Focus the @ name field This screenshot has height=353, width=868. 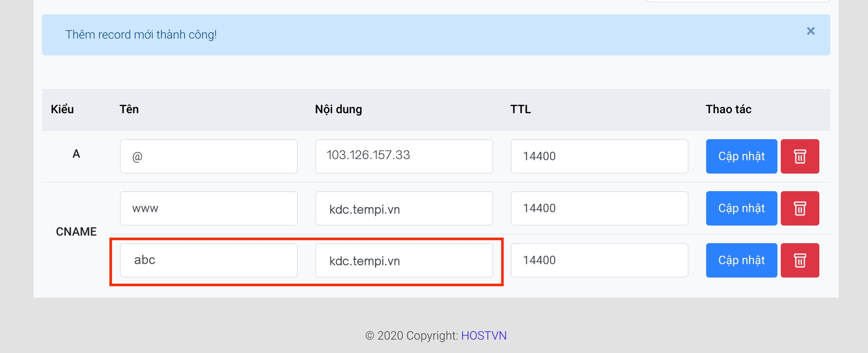tap(208, 156)
